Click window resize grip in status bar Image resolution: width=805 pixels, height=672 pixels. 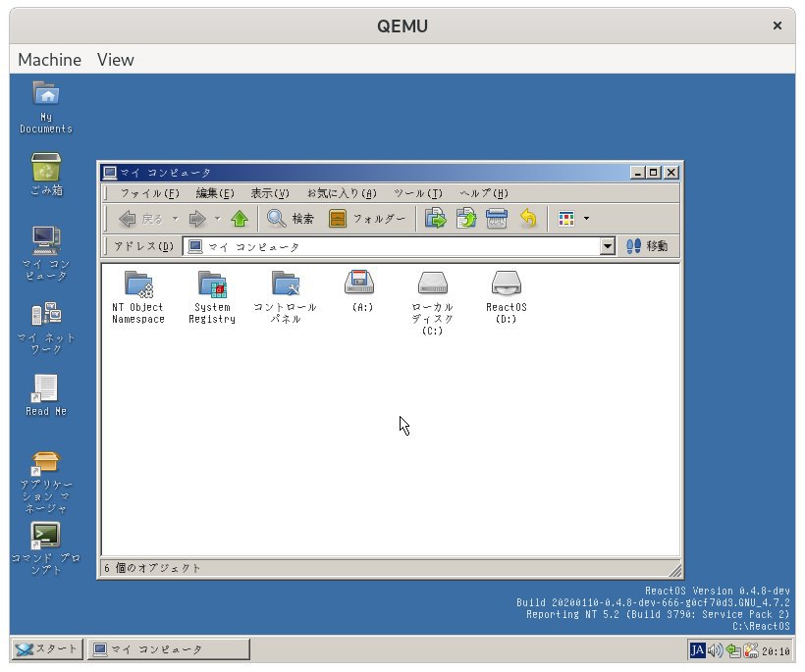click(675, 570)
